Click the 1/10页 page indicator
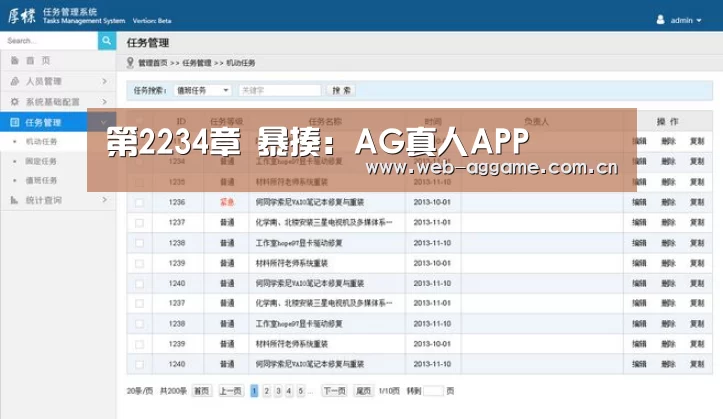Viewport: 723px width, 419px height. pyautogui.click(x=389, y=391)
